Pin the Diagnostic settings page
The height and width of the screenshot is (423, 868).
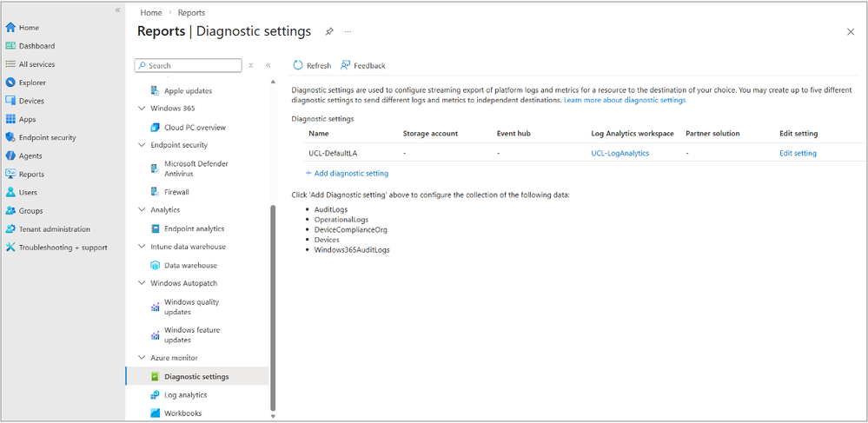pos(329,31)
